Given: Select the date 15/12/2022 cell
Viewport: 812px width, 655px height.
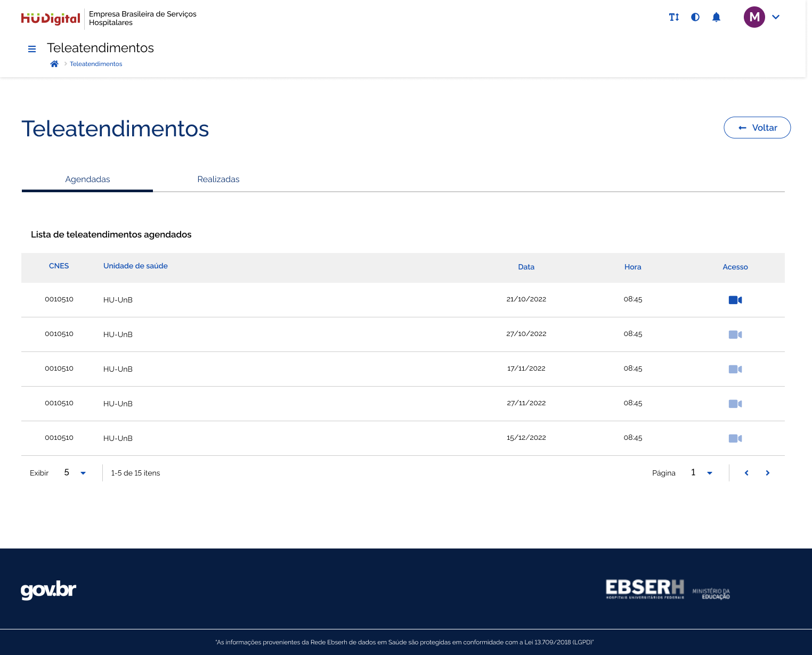Looking at the screenshot, I should click(x=526, y=438).
